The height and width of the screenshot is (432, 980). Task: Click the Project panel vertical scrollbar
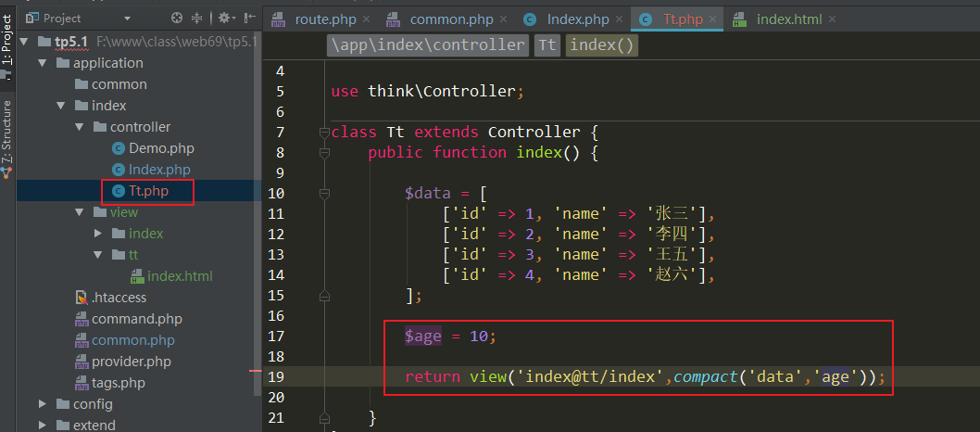pyautogui.click(x=258, y=212)
